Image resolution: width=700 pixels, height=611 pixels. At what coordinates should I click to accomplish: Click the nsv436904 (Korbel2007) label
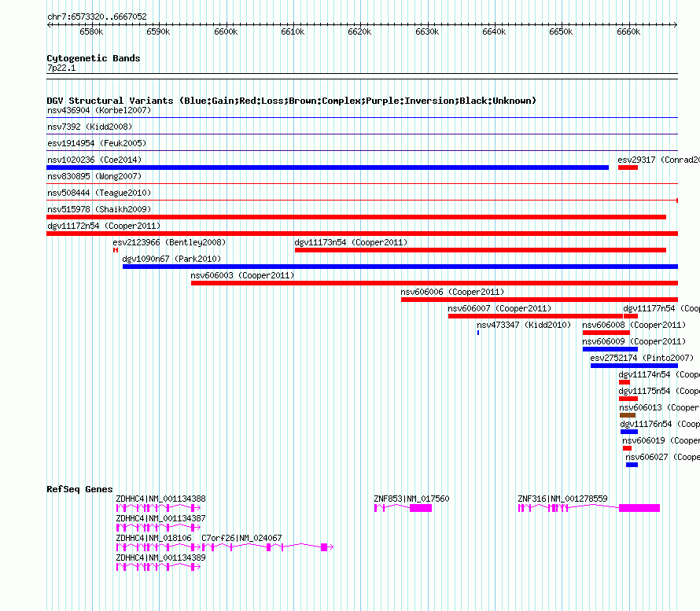tap(99, 110)
